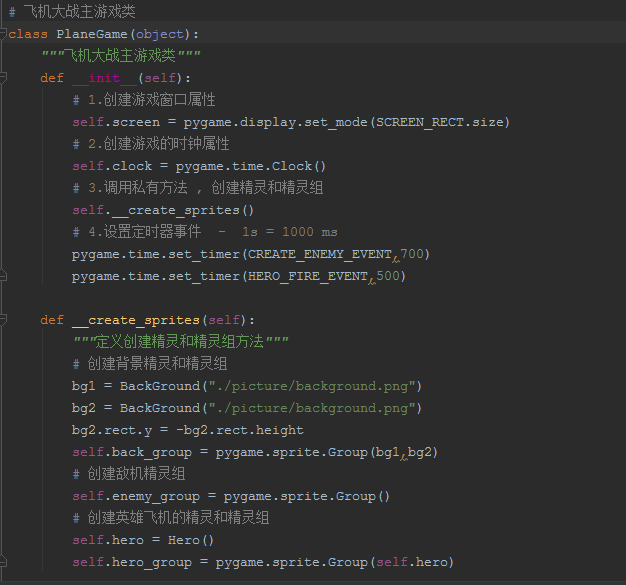Collapse the __init__ method fold marker
This screenshot has height=585, width=626.
pyautogui.click(x=3, y=77)
